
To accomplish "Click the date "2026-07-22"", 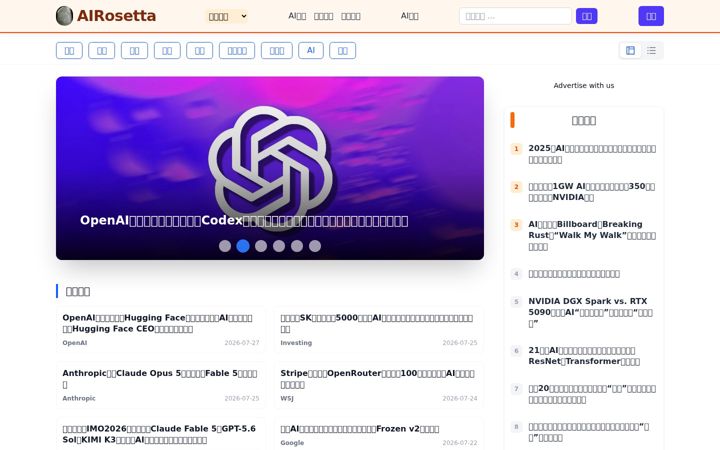I will tap(460, 443).
